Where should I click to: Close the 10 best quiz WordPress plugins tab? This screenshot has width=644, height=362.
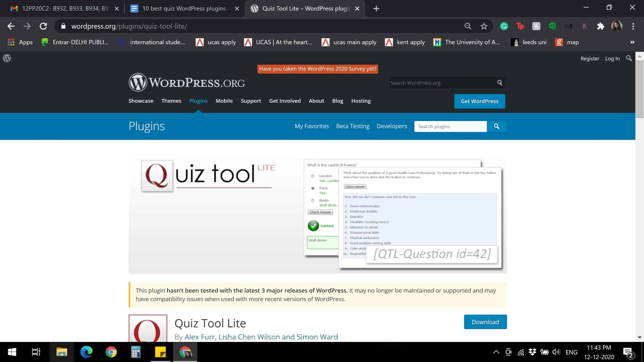[x=237, y=8]
